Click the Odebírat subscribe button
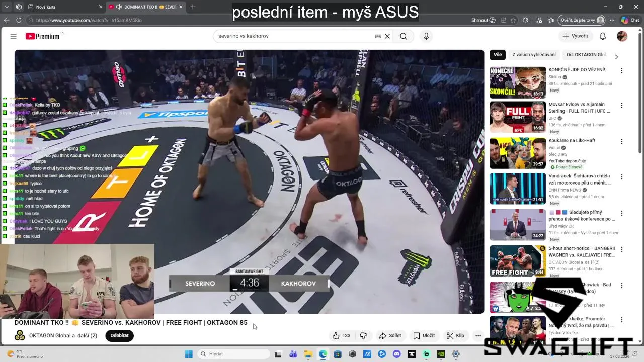The height and width of the screenshot is (362, 644). pos(119,336)
